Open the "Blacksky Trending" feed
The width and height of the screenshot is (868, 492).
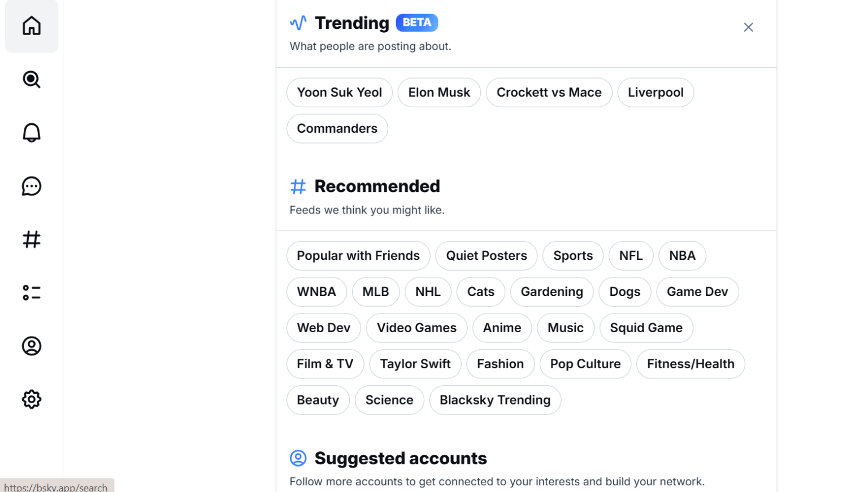click(495, 400)
